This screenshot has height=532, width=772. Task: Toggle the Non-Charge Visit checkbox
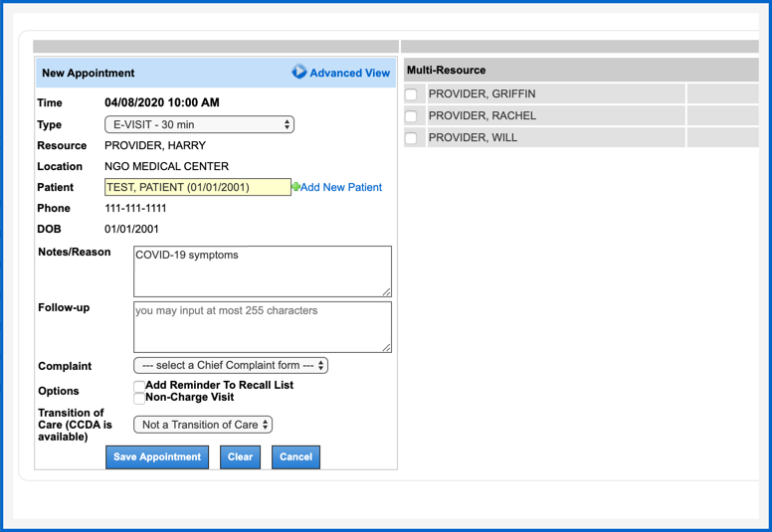139,398
